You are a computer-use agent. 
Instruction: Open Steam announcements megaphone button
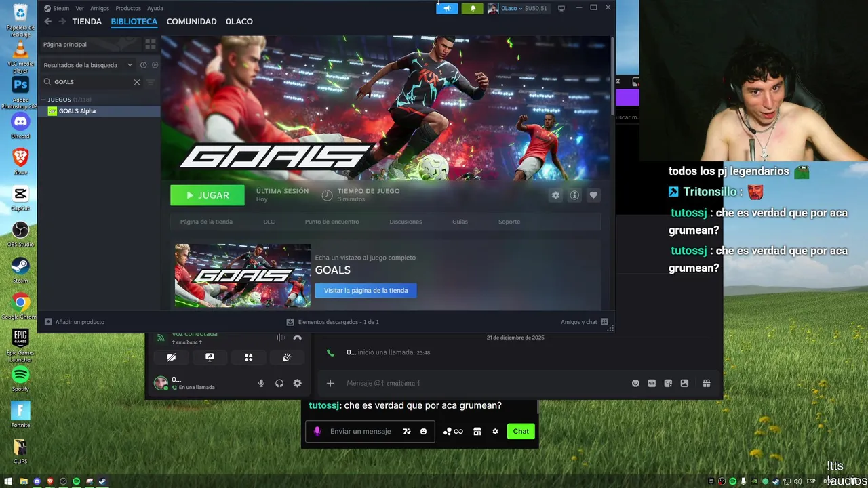tap(447, 8)
